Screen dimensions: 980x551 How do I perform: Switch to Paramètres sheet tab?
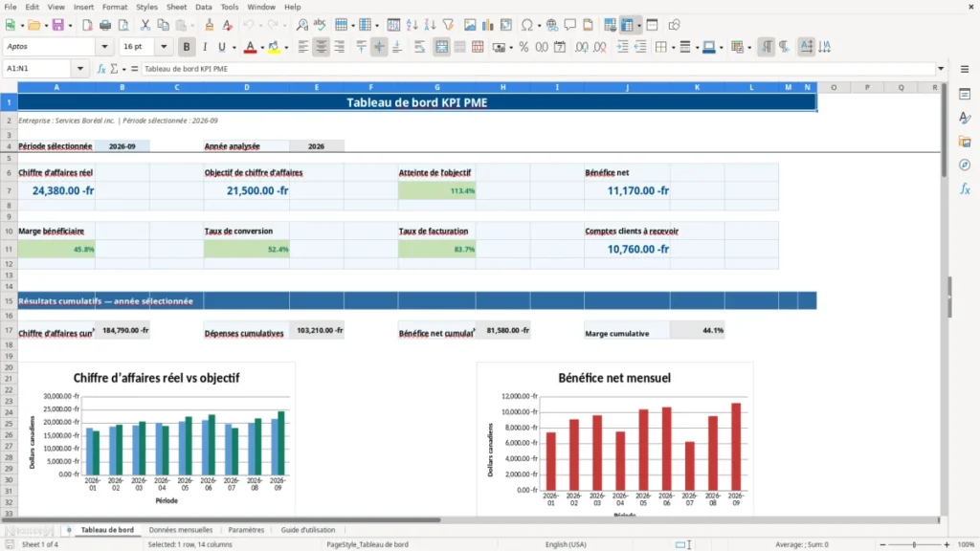(246, 530)
